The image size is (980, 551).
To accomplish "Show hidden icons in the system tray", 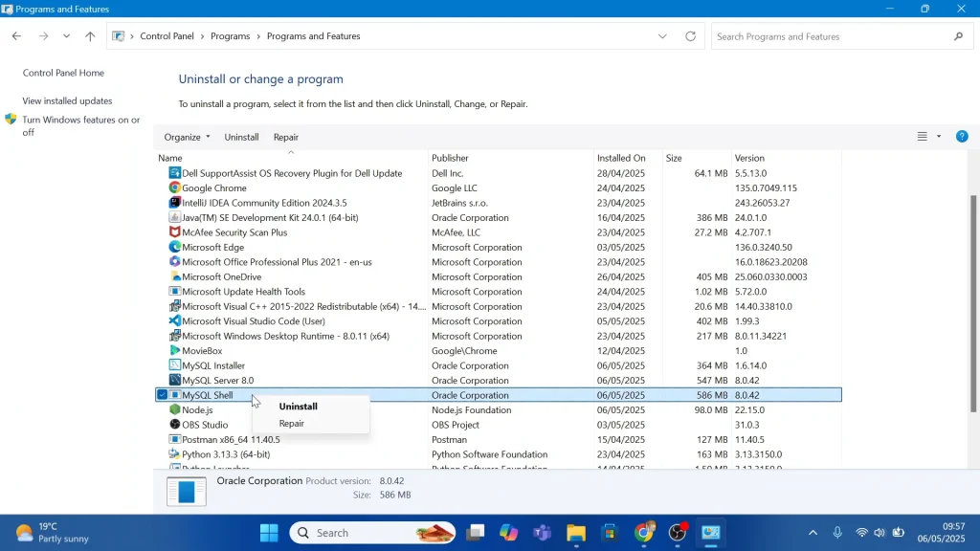I will pos(813,532).
